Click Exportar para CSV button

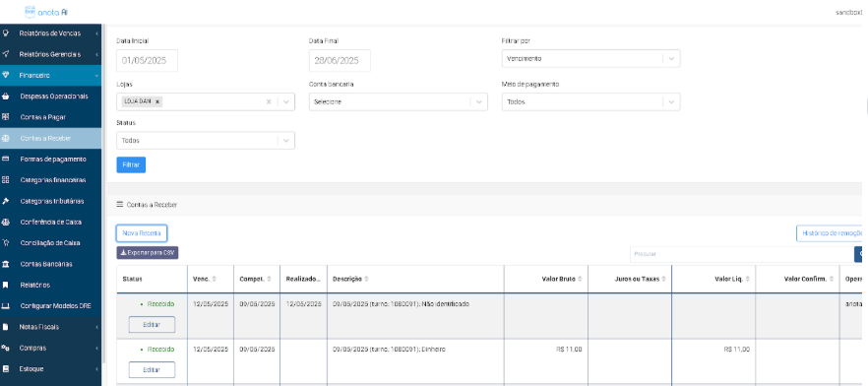pyautogui.click(x=148, y=253)
